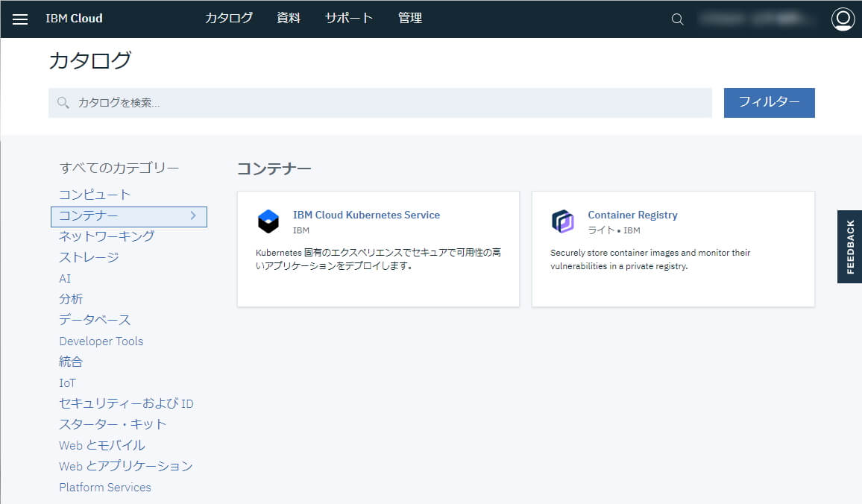Click the IBM Cloud logo text
Screen dimensions: 862x504
pos(74,18)
